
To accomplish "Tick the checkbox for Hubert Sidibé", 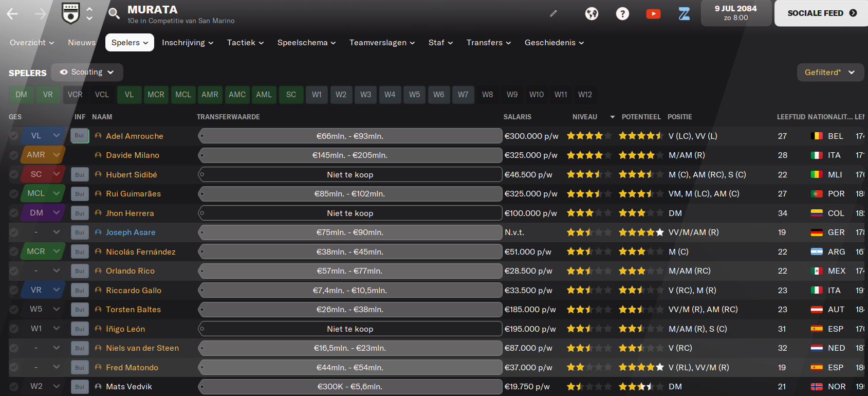I will pos(14,174).
